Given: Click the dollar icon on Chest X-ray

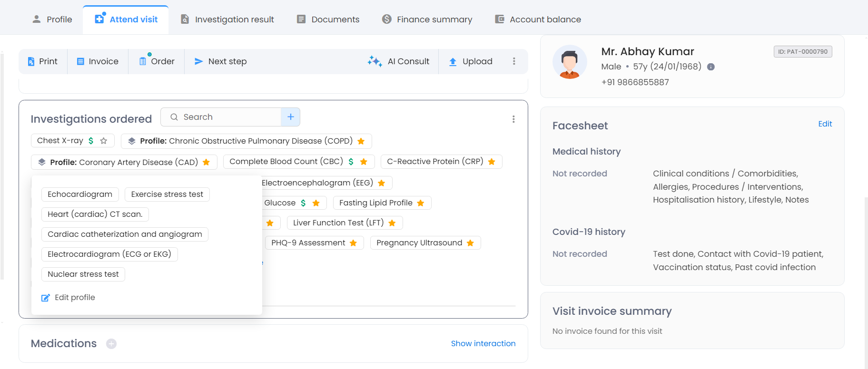Looking at the screenshot, I should click(91, 141).
